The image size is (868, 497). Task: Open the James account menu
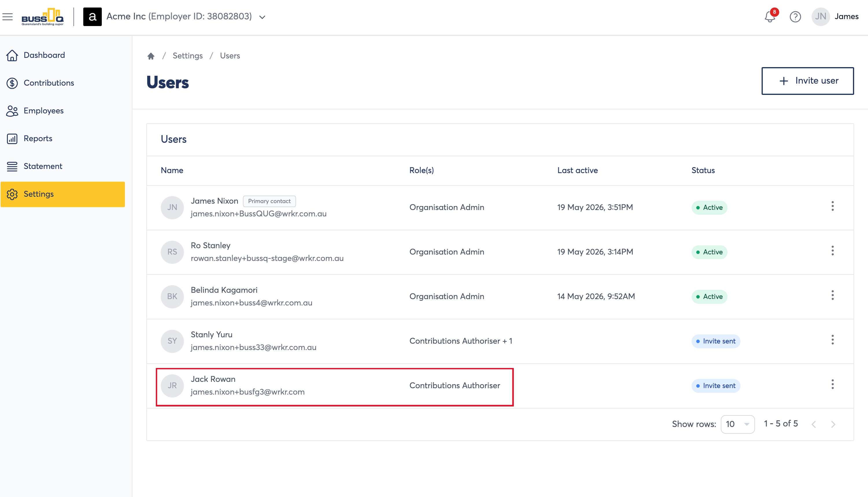(x=846, y=16)
